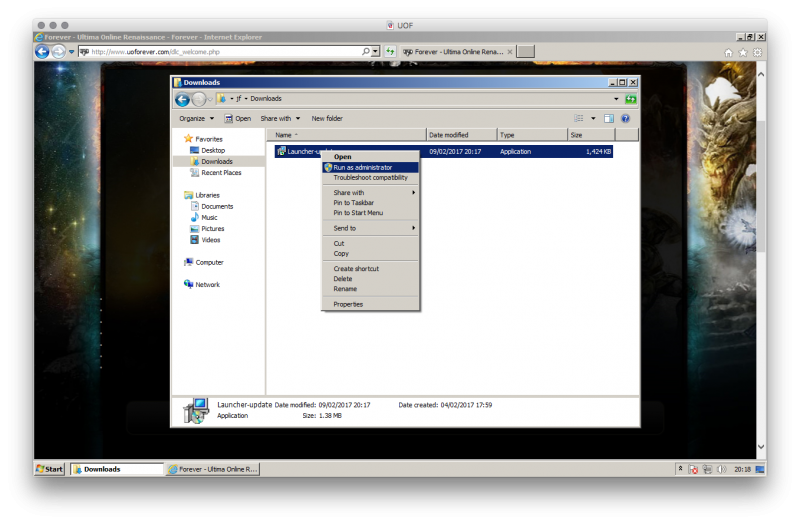Select Run as administrator
This screenshot has width=800, height=524.
point(370,167)
